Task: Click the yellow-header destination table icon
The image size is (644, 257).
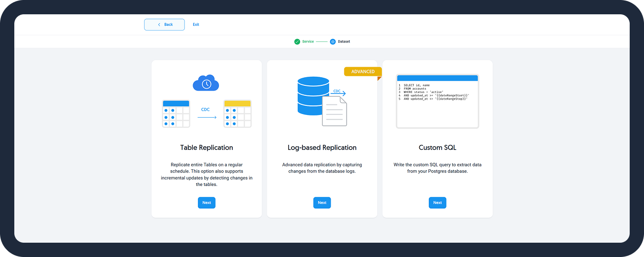Action: coord(238,113)
